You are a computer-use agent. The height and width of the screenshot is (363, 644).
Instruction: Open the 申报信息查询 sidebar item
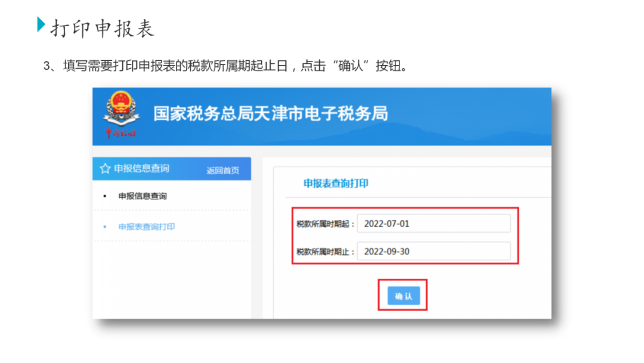143,196
